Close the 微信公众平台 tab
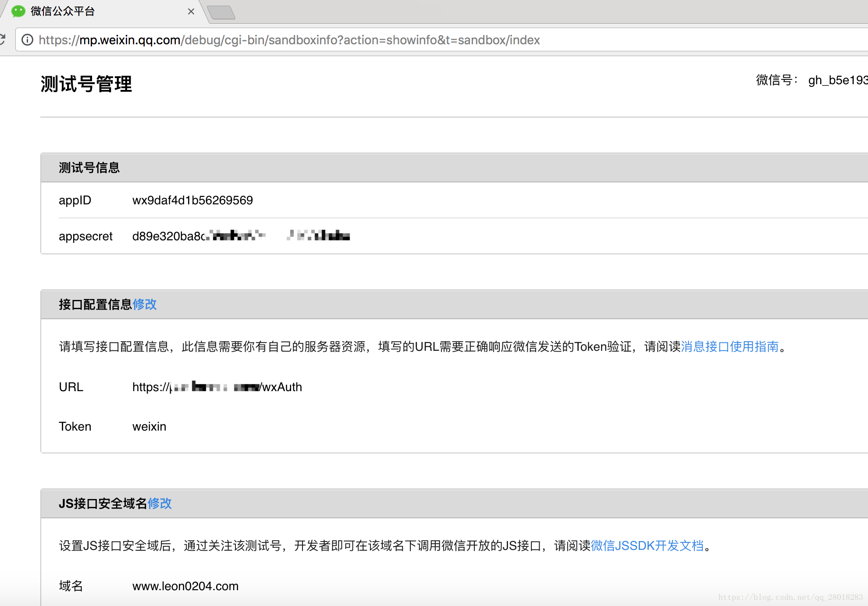Viewport: 868px width, 606px height. [191, 11]
